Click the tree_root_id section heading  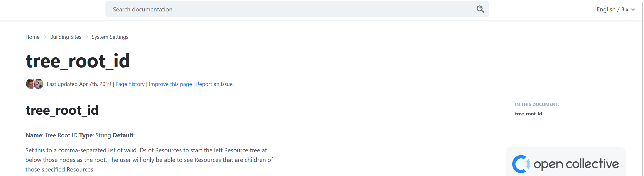[62, 110]
